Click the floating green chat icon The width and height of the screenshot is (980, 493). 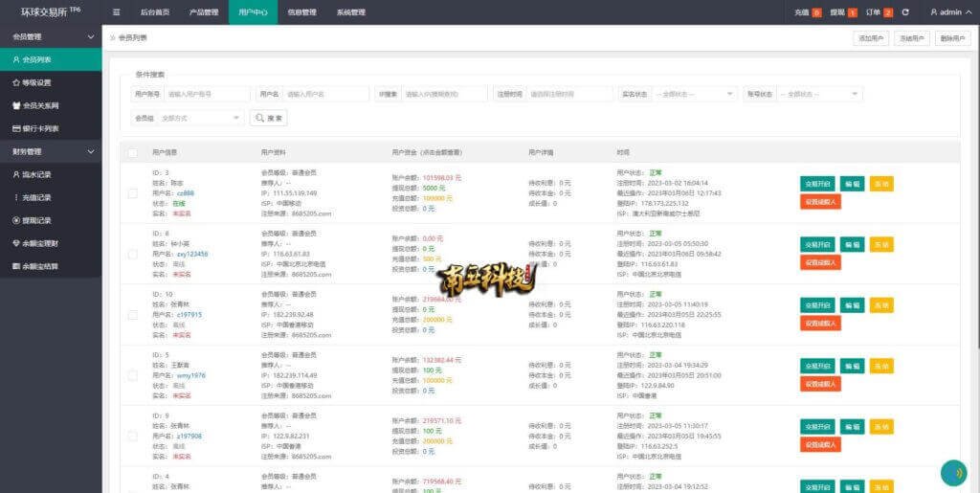(952, 473)
